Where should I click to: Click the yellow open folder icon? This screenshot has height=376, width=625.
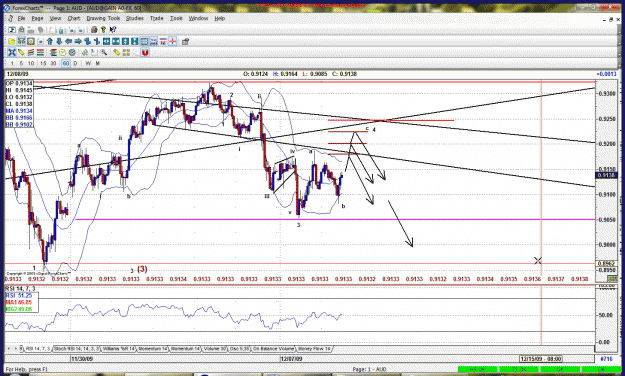(12, 41)
